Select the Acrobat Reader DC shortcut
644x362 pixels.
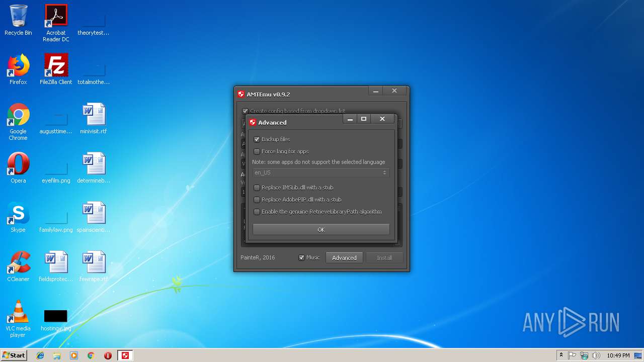tap(56, 23)
